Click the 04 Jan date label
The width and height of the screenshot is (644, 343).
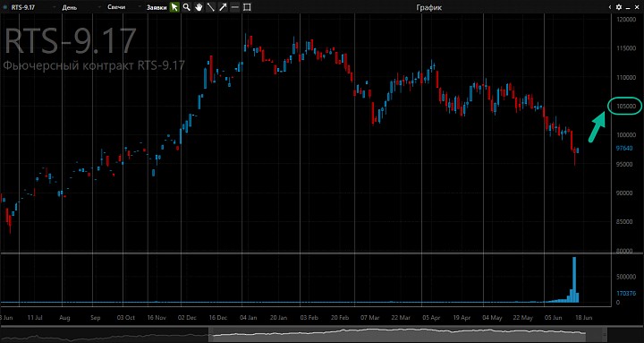tap(249, 318)
